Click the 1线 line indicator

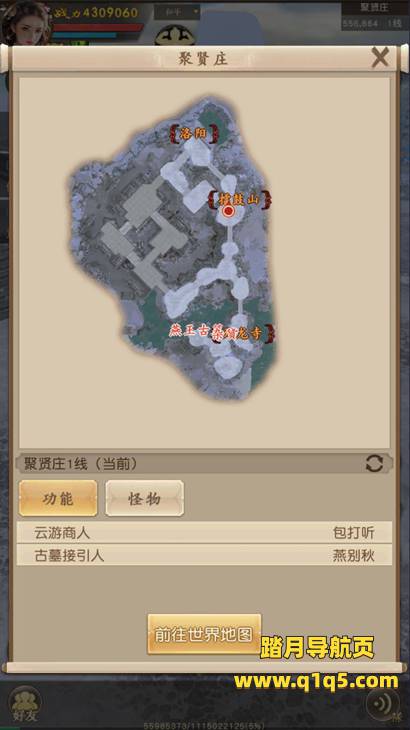[x=397, y=23]
